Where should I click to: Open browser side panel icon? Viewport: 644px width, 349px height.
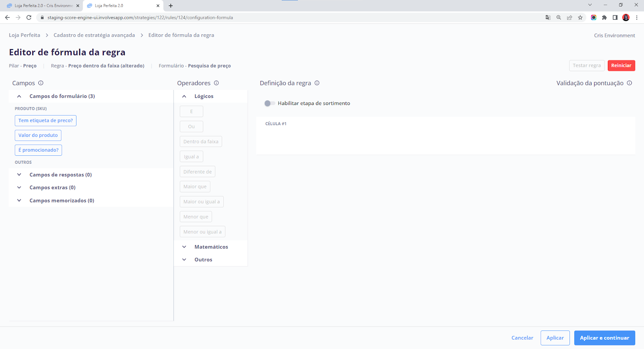tap(615, 17)
